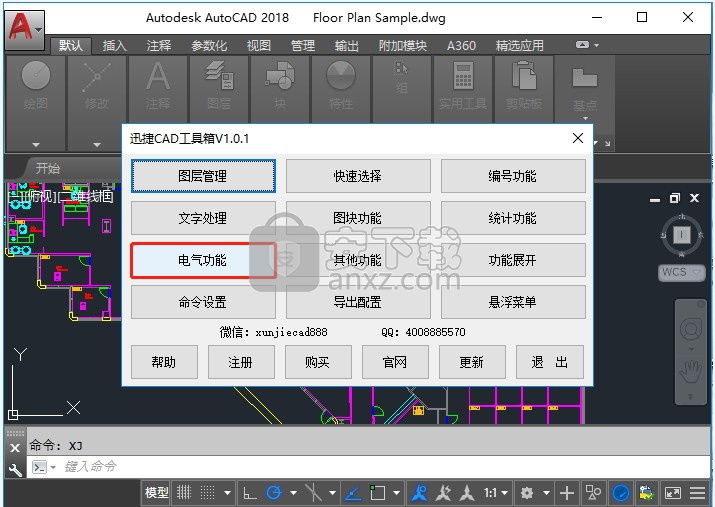
Task: Expand object snap options dropdown
Action: point(396,493)
